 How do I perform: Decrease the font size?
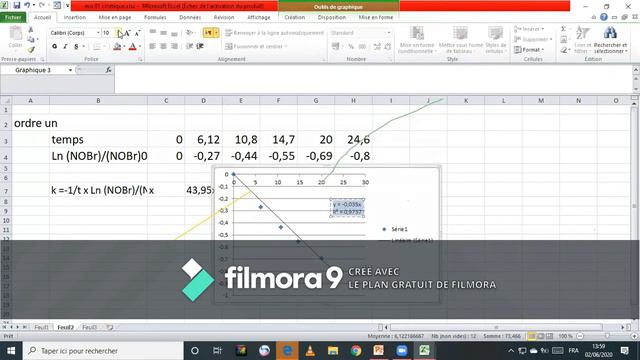point(138,33)
